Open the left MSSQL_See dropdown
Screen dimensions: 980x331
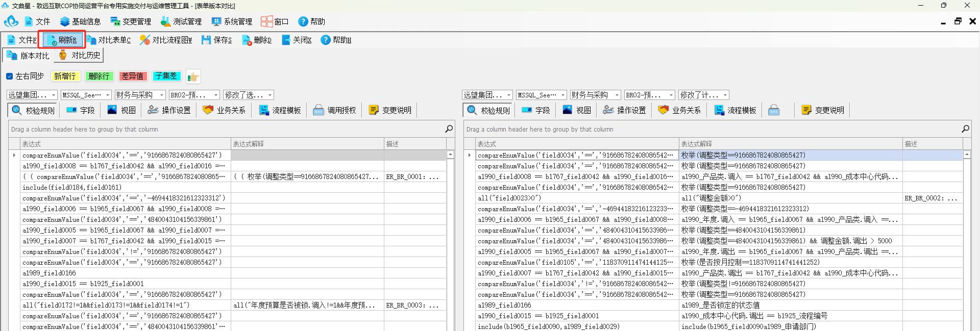pos(108,95)
